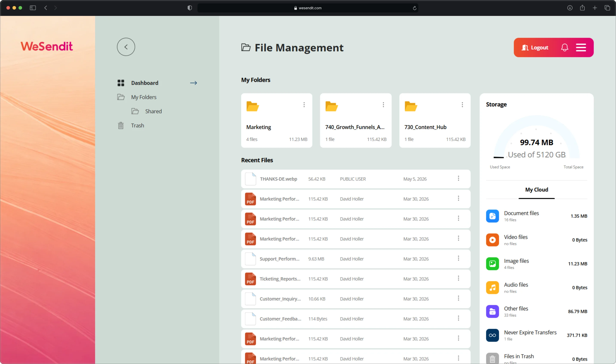Click the Never Expire Transfers label

tap(530, 332)
